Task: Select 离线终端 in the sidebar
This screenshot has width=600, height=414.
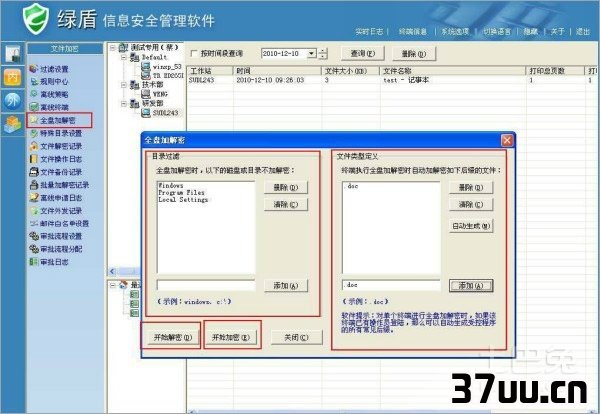Action: point(50,107)
